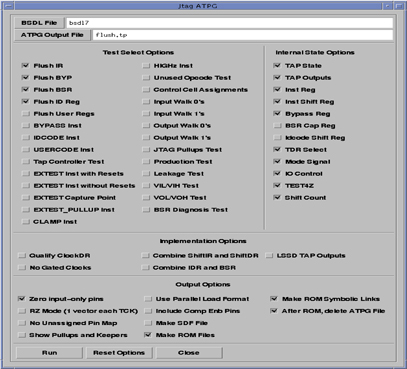Focus the BSDL file name field

tap(229, 23)
